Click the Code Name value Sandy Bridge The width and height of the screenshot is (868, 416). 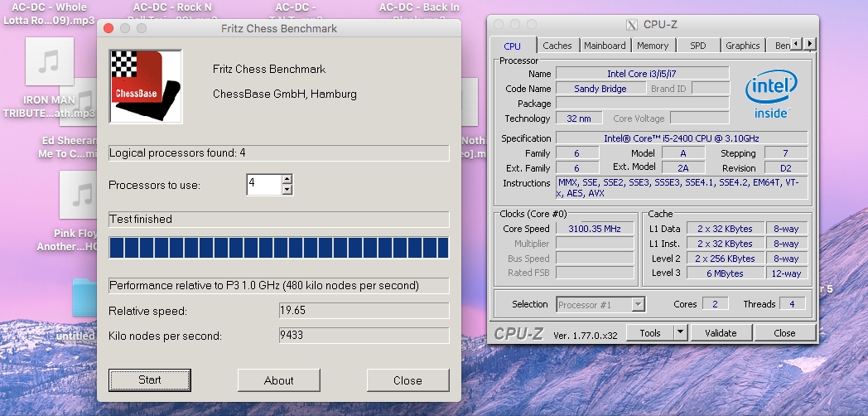(600, 89)
